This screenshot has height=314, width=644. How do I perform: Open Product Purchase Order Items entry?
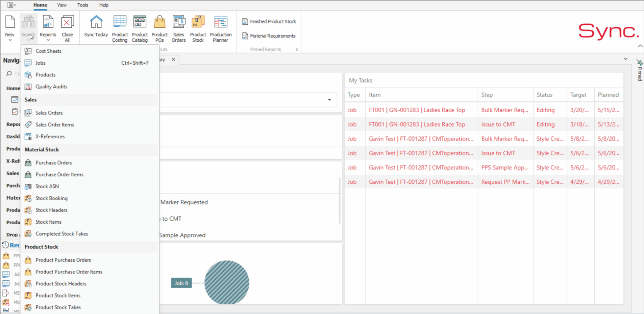(90, 272)
